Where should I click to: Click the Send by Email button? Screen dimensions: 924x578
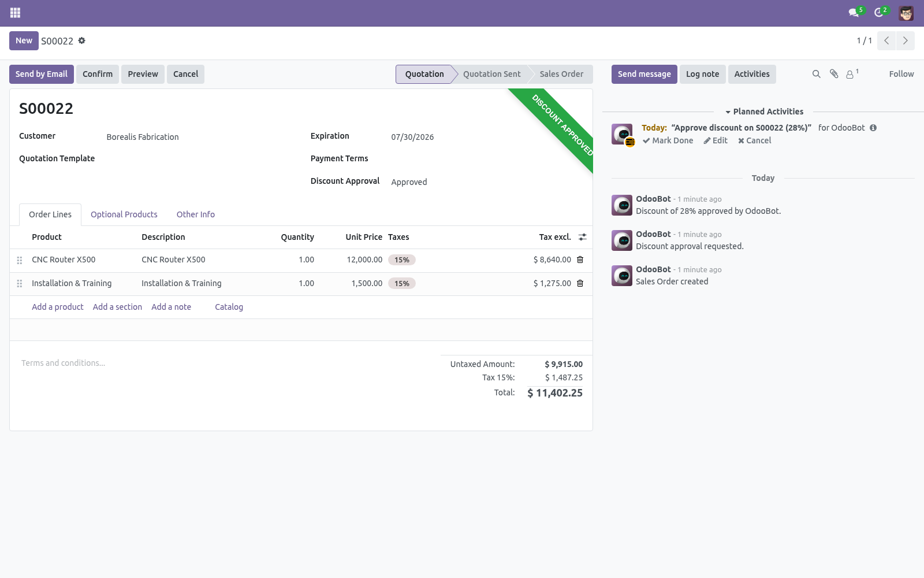click(42, 74)
